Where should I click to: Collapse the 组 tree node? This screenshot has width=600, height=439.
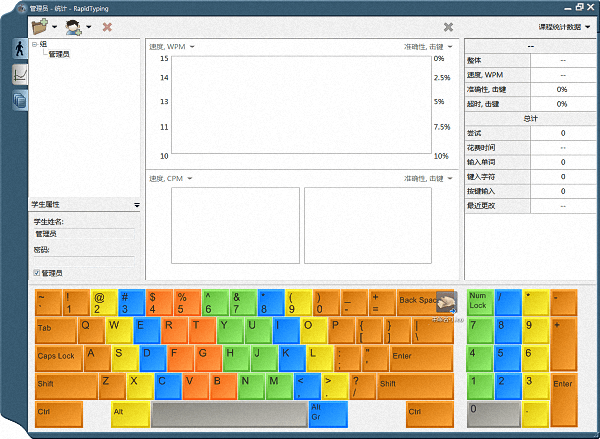tap(34, 45)
